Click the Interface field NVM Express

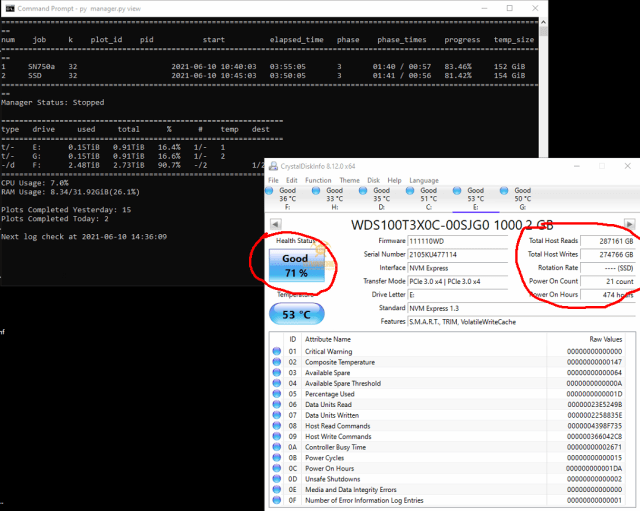point(458,268)
